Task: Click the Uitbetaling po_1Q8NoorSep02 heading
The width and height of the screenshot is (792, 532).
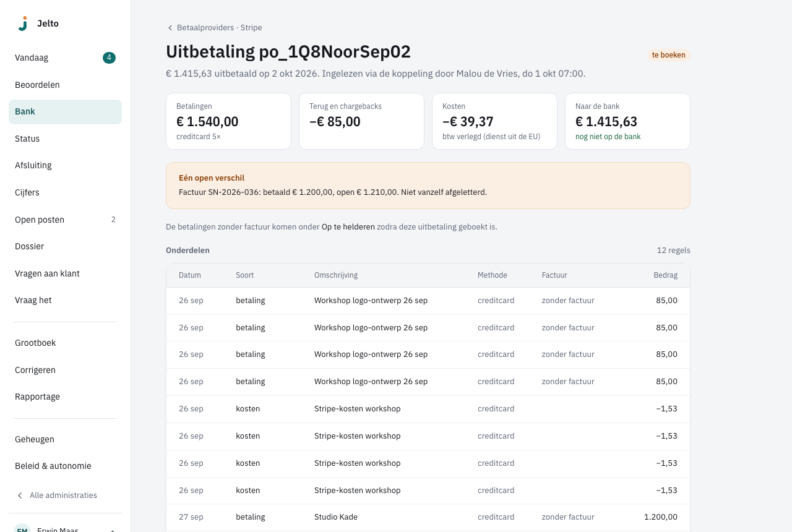Action: click(x=288, y=52)
